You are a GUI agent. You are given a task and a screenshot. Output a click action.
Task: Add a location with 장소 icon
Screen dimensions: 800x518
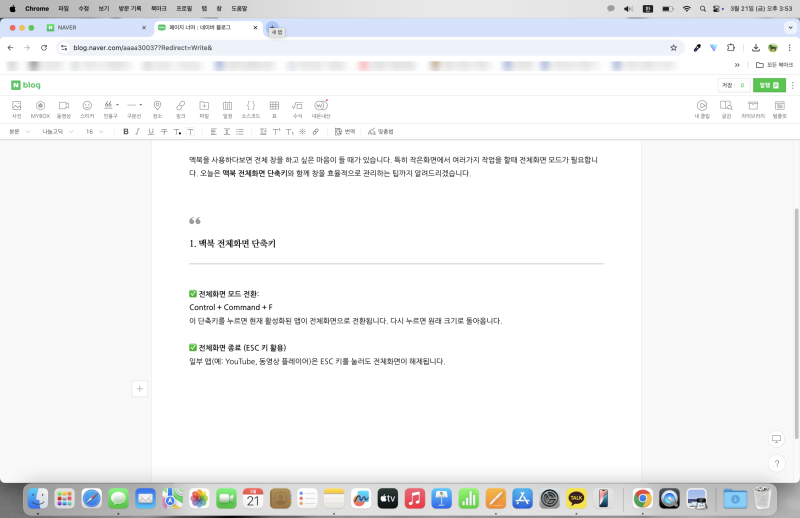(x=157, y=109)
